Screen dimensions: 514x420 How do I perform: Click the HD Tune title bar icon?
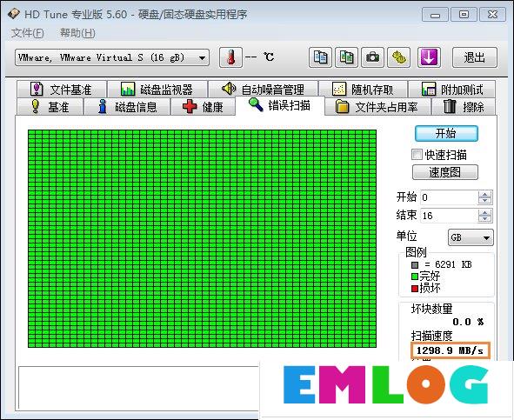pos(14,14)
